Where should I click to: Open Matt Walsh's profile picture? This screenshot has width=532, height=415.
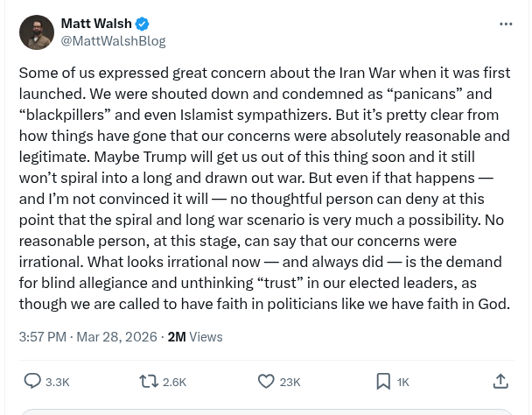(36, 32)
